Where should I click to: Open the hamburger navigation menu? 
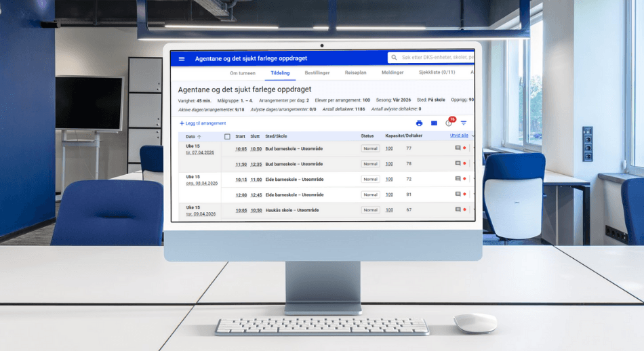(182, 59)
